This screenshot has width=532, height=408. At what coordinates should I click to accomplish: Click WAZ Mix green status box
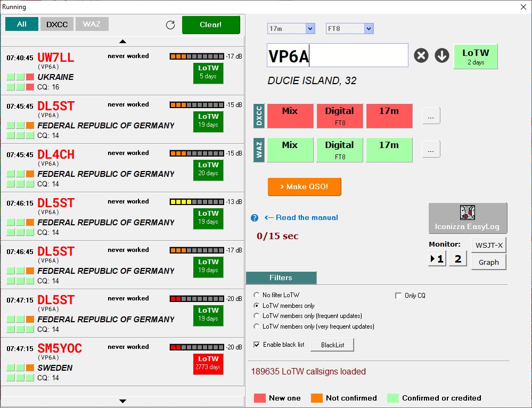click(290, 150)
